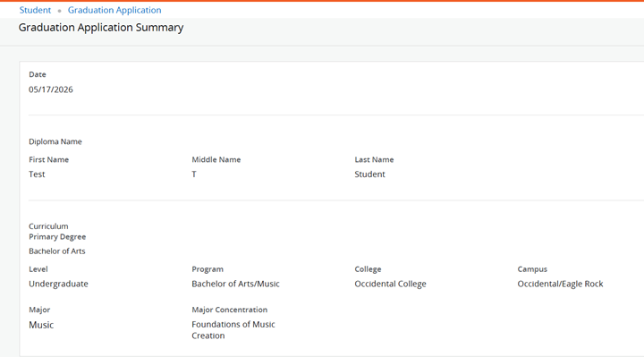Click the Major label
Screen dimensions: 644x357
(x=39, y=310)
